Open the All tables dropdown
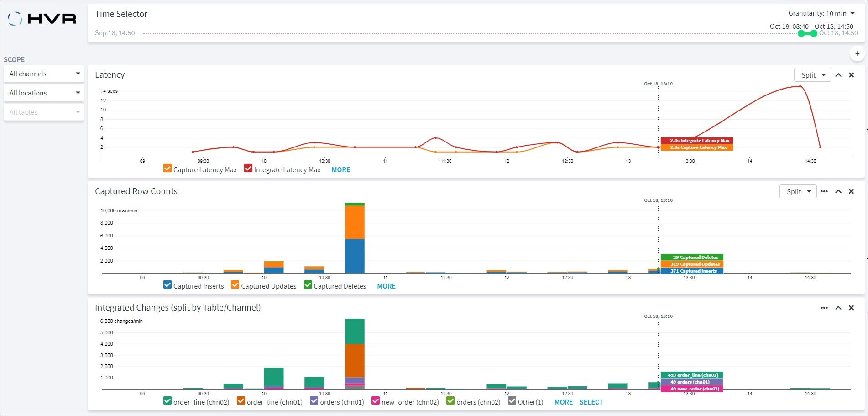 (44, 112)
